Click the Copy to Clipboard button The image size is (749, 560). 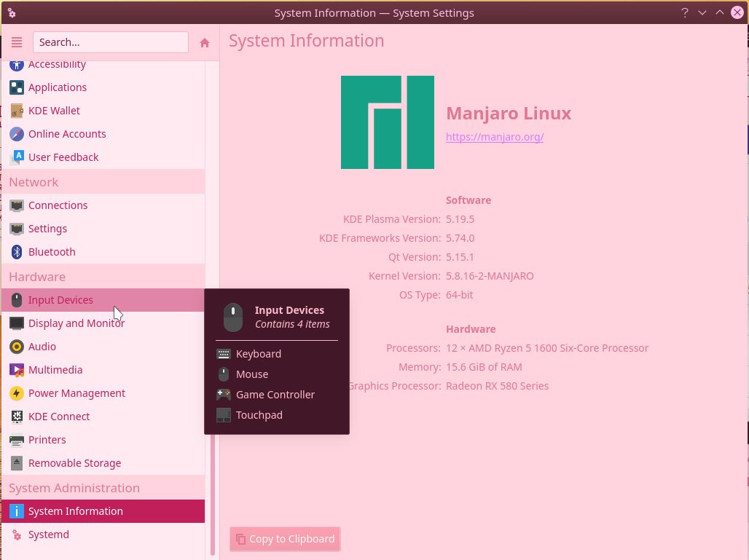pos(285,539)
